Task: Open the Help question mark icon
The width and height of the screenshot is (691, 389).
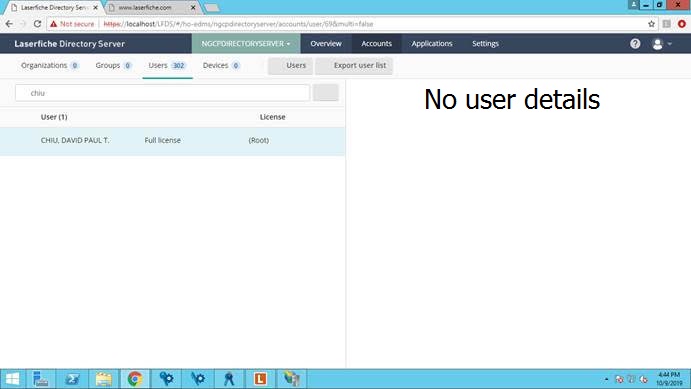Action: [635, 44]
